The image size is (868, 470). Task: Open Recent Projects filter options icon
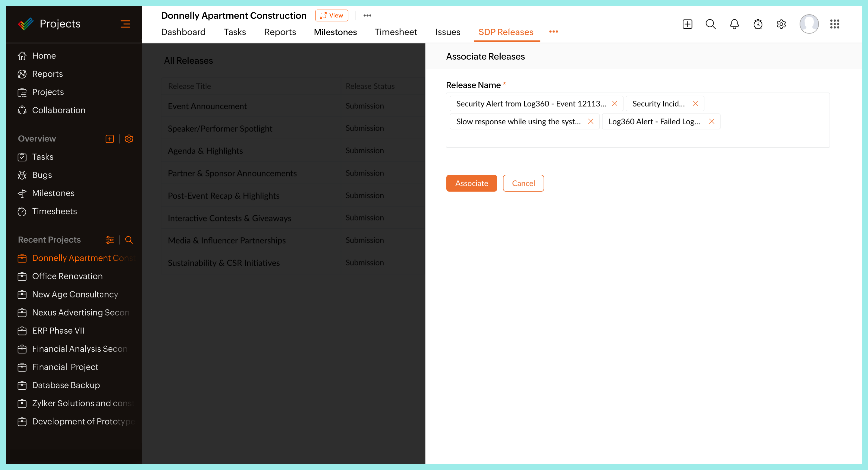click(109, 240)
